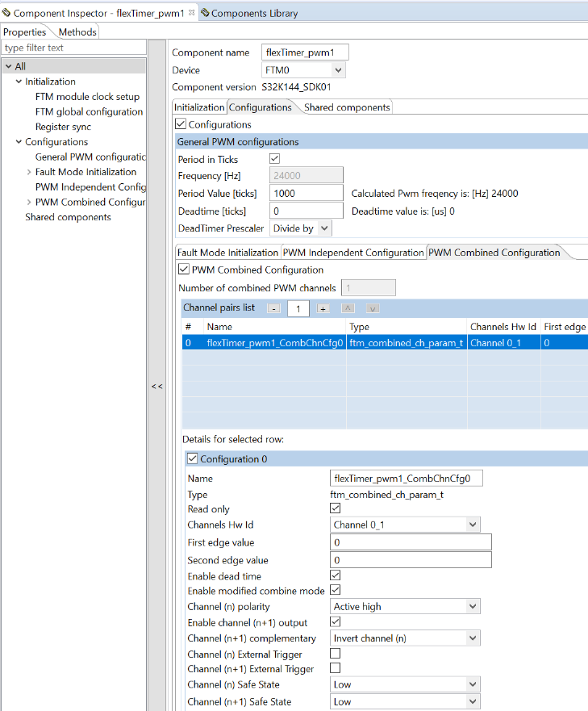This screenshot has width=588, height=711.
Task: Open the Shared components tab
Action: coord(347,107)
